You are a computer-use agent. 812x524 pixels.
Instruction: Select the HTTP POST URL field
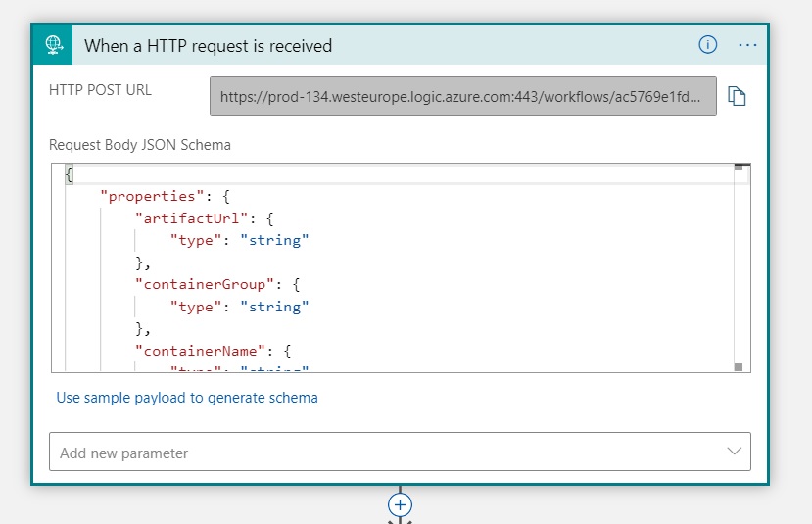tap(462, 97)
